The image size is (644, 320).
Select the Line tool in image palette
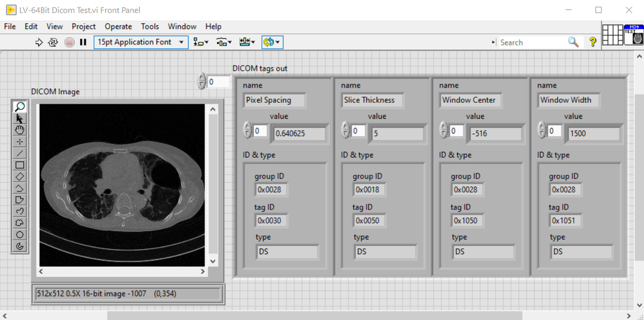(20, 153)
